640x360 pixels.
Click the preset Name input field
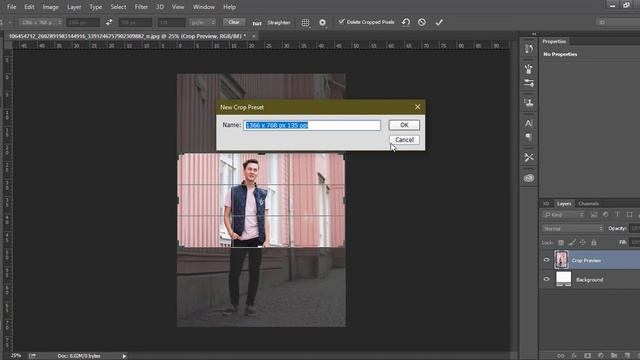point(312,125)
